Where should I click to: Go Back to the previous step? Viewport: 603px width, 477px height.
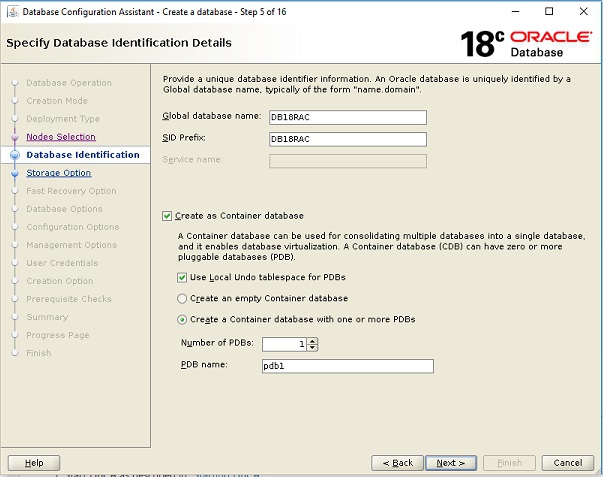point(397,463)
